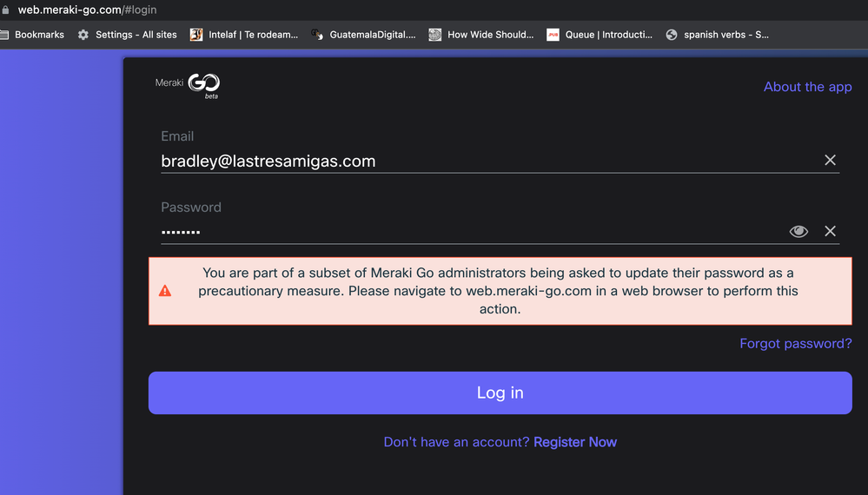
Task: Open Settings - All sites bookmark
Action: [128, 35]
